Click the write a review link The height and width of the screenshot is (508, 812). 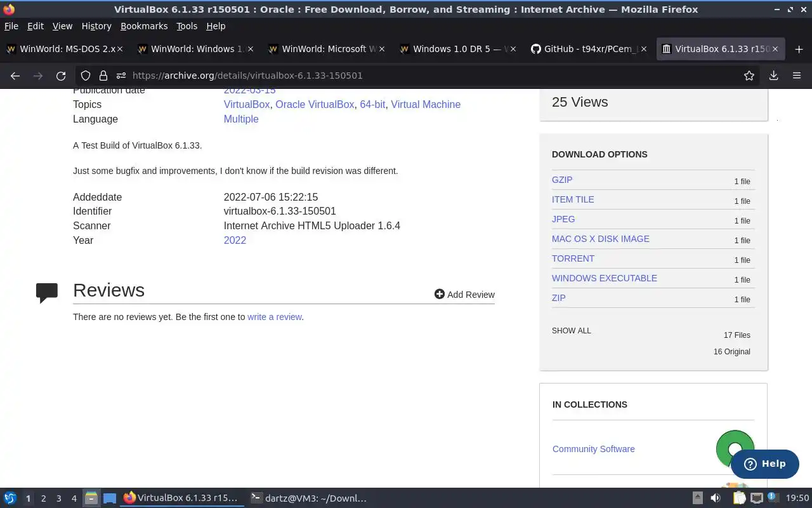point(275,317)
